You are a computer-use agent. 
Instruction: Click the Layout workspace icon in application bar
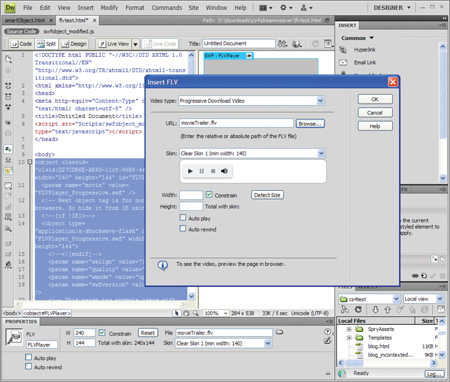coord(266,7)
